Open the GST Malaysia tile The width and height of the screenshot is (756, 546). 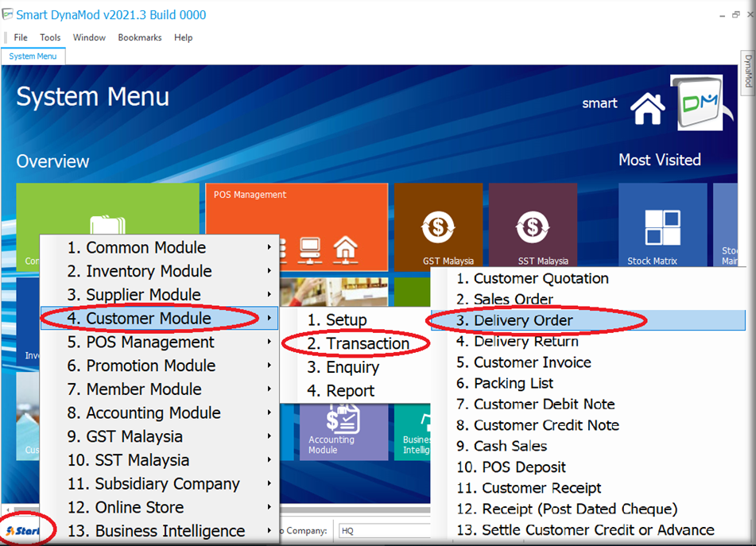point(437,227)
